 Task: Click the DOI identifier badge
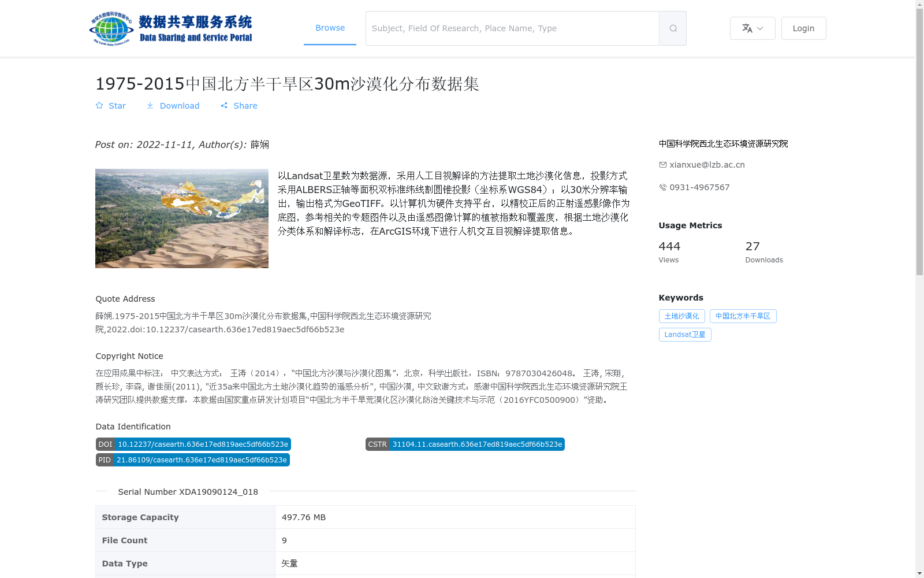coord(193,444)
